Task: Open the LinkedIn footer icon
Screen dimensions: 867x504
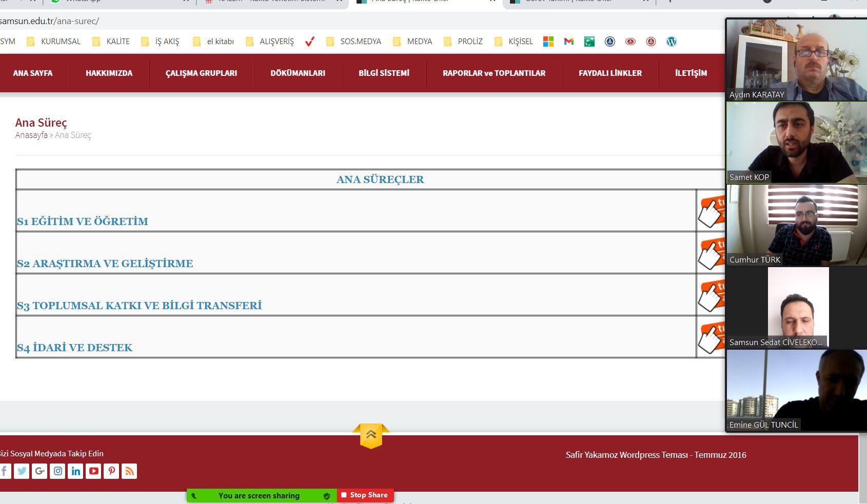Action: [x=75, y=471]
